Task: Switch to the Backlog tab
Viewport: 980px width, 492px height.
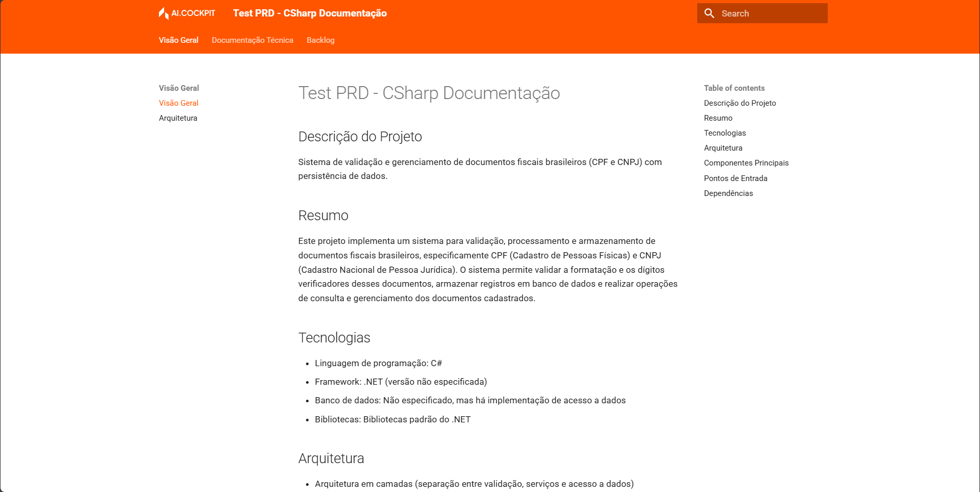Action: click(320, 40)
